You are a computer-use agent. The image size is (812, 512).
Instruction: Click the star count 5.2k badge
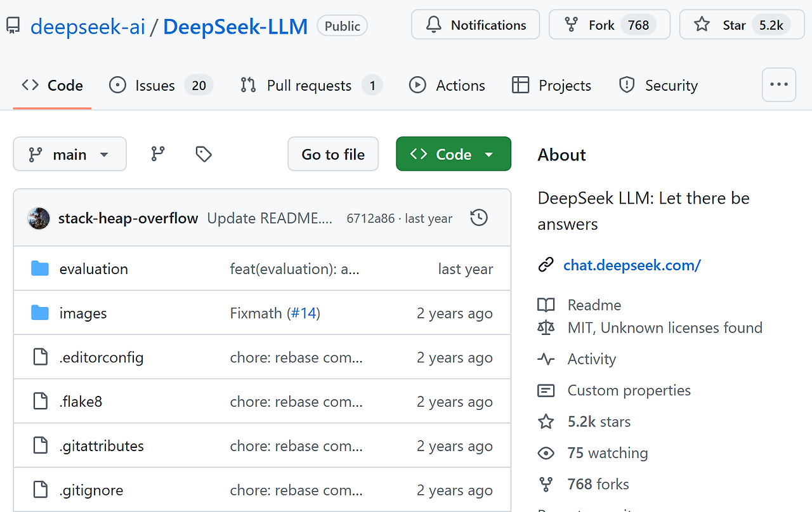(771, 25)
